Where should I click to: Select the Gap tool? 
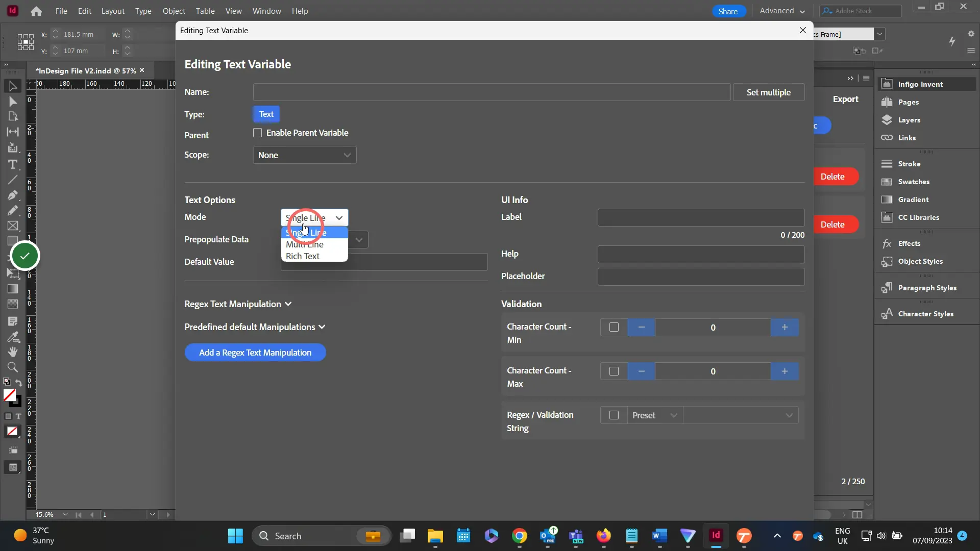tap(13, 132)
